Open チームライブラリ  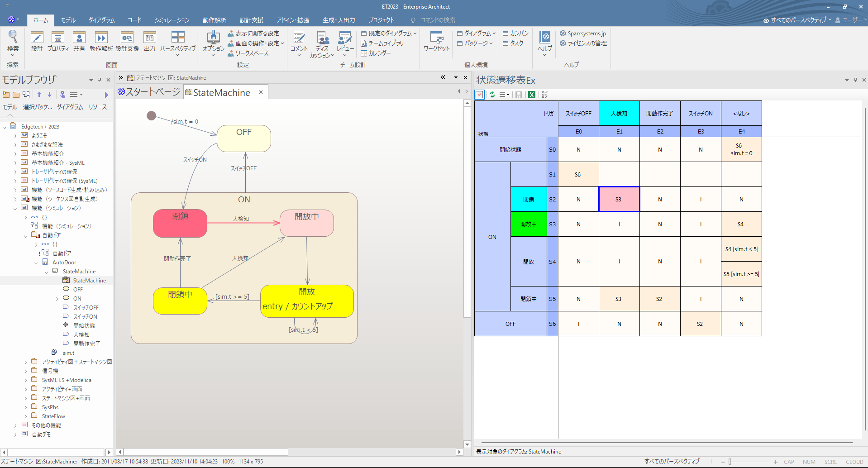click(x=382, y=43)
